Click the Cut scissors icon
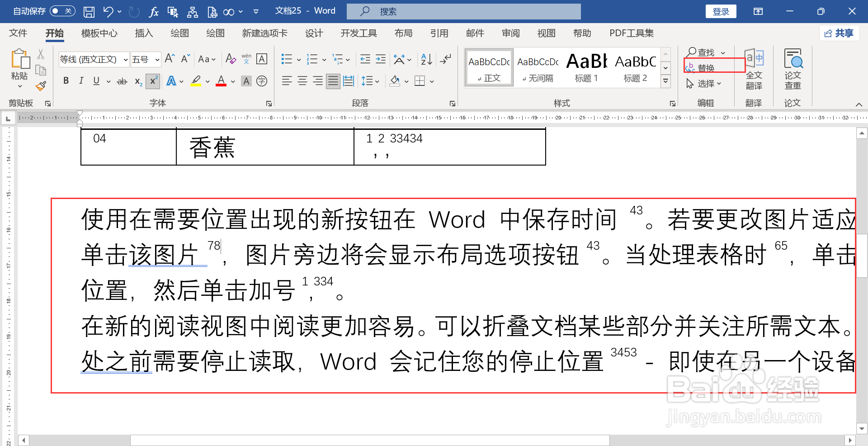868x446 pixels. click(x=41, y=54)
